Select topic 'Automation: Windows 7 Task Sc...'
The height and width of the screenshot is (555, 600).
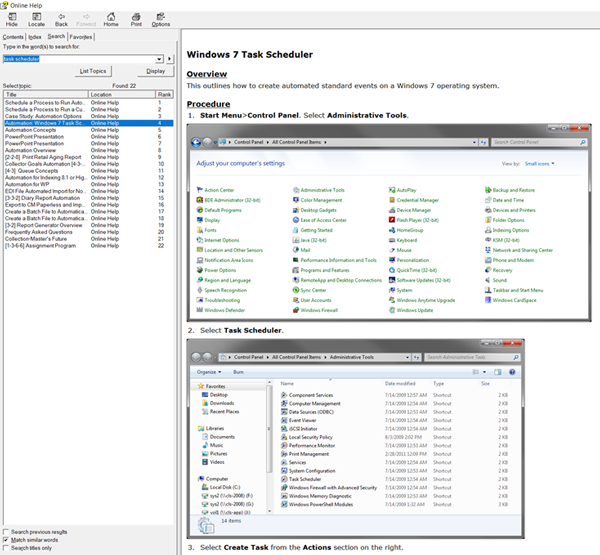[89, 123]
